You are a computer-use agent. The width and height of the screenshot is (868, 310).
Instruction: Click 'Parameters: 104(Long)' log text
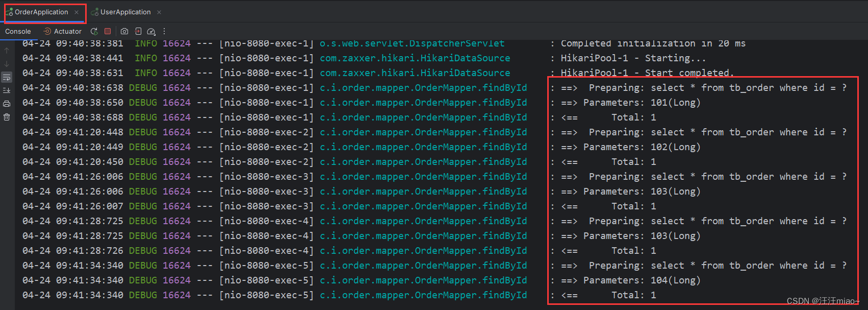642,280
